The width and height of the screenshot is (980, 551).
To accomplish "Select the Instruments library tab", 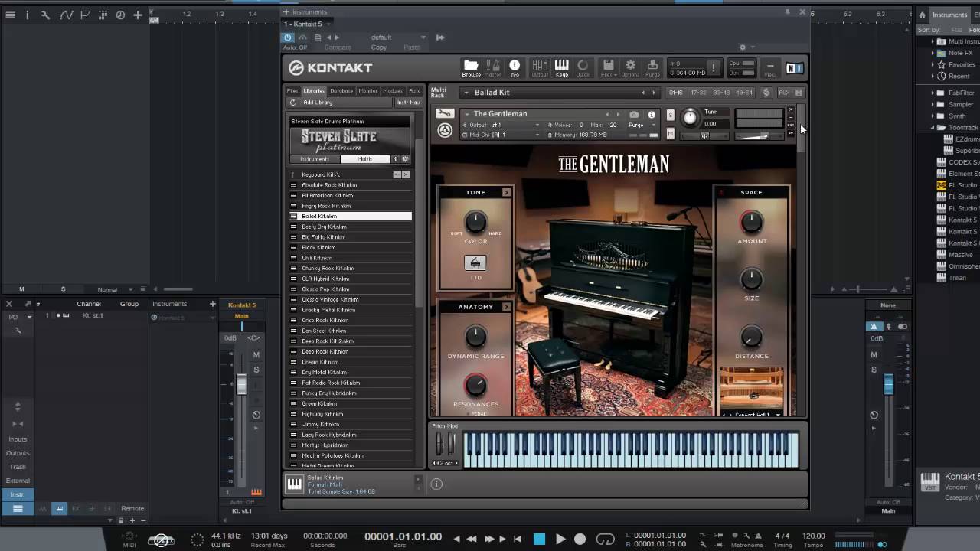I will point(315,159).
